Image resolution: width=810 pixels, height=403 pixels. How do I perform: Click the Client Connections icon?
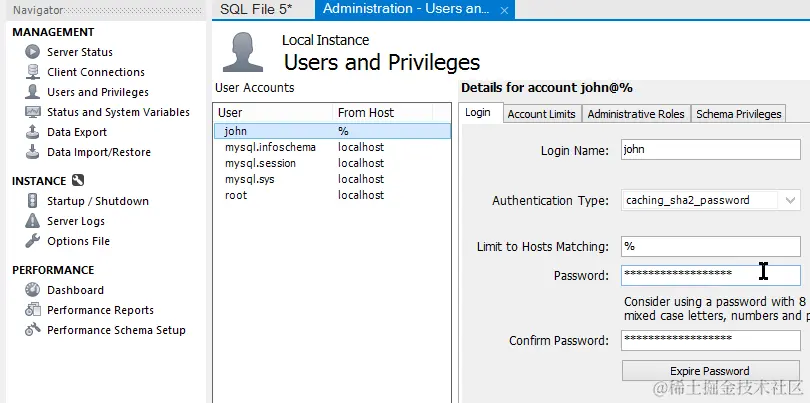click(32, 72)
